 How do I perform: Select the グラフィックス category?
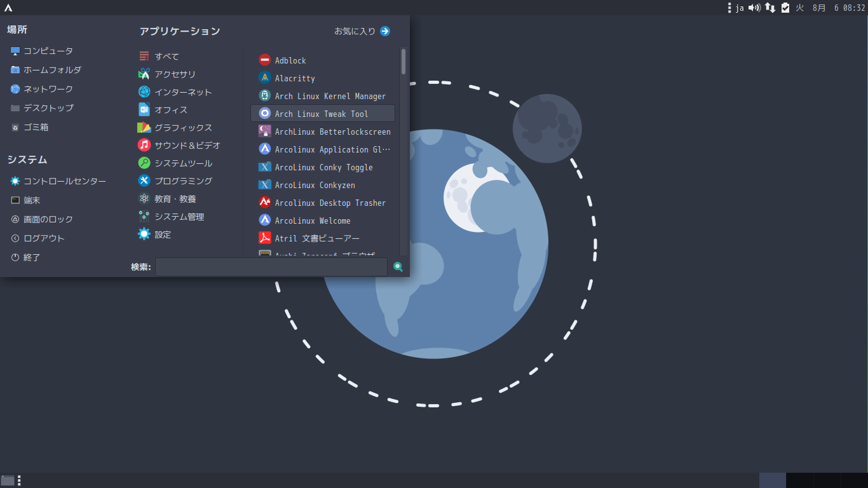(175, 128)
